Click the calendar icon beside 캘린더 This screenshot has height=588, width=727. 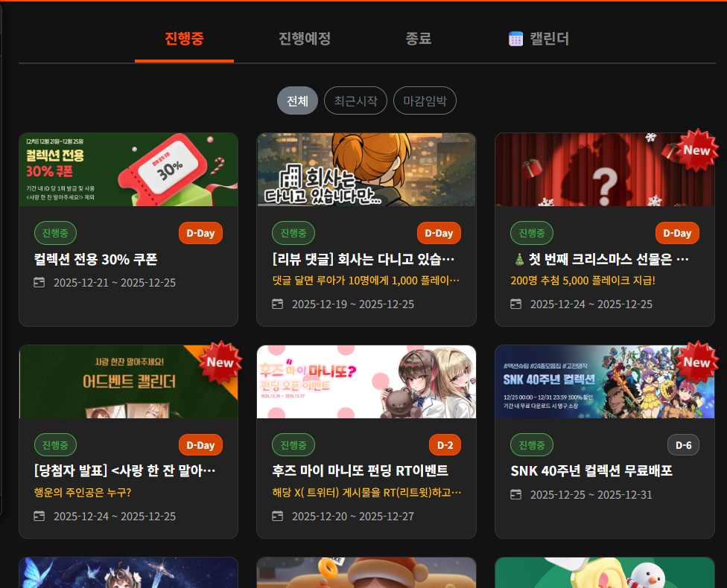[515, 39]
